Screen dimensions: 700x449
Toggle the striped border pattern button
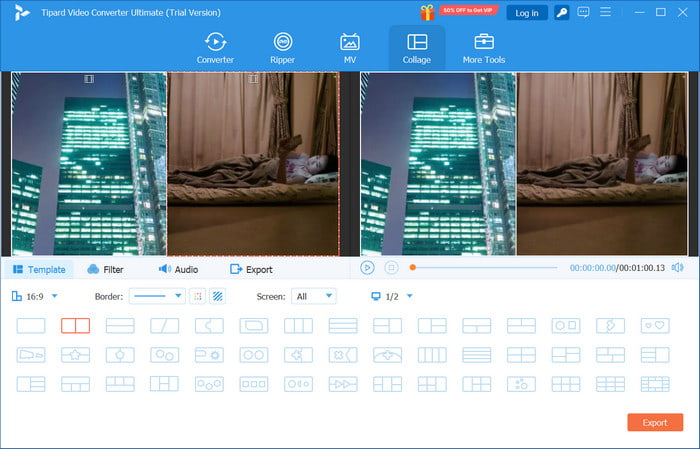coord(218,296)
